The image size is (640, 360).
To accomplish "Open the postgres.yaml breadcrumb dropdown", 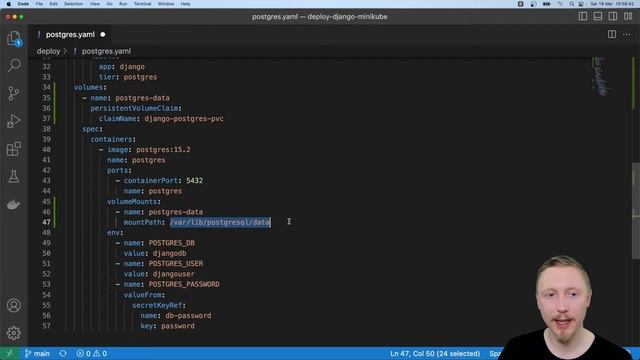I will click(106, 51).
